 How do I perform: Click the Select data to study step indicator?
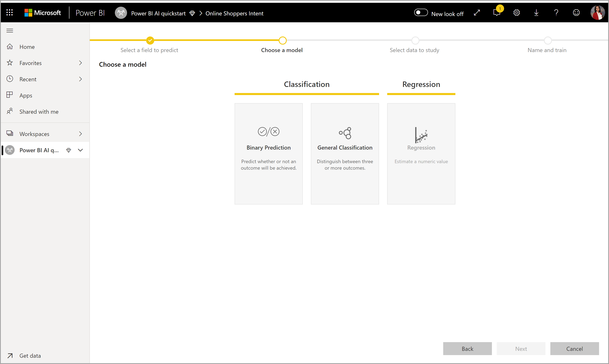tap(414, 40)
